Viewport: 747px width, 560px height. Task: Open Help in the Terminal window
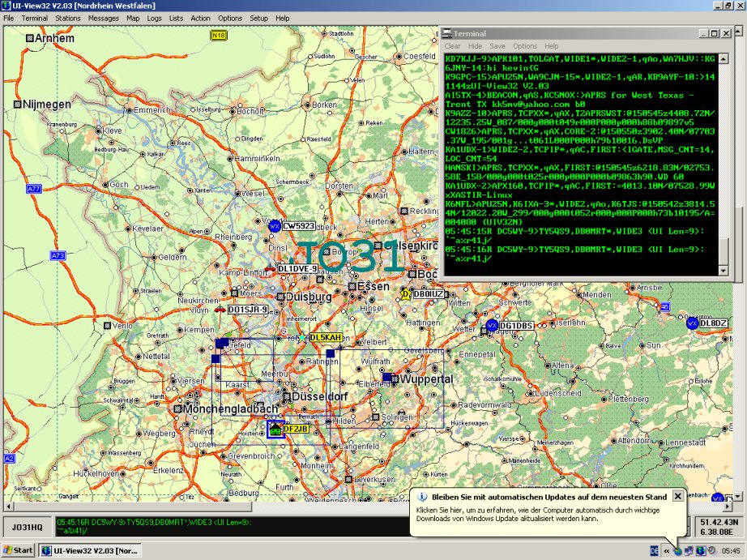click(x=552, y=46)
